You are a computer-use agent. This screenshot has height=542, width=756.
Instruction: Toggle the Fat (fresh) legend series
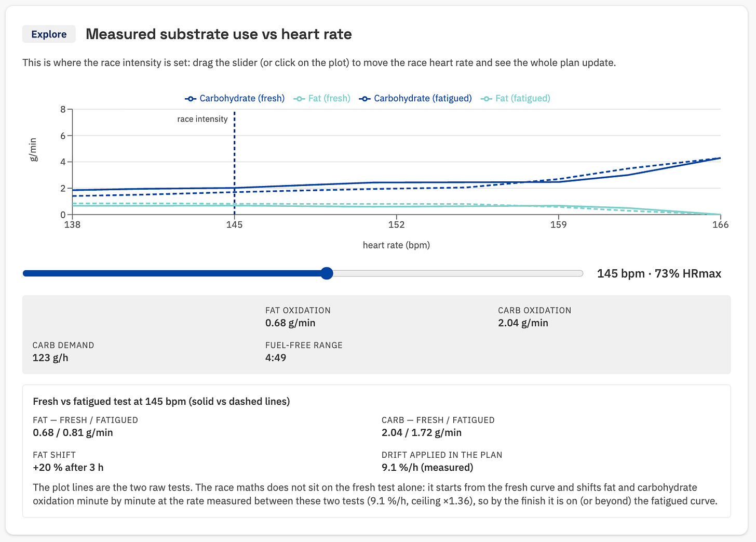(x=322, y=98)
